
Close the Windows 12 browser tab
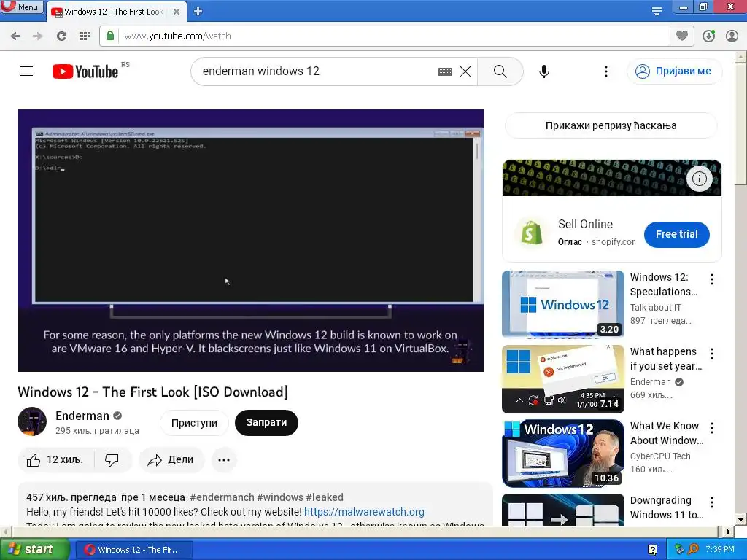coord(177,12)
